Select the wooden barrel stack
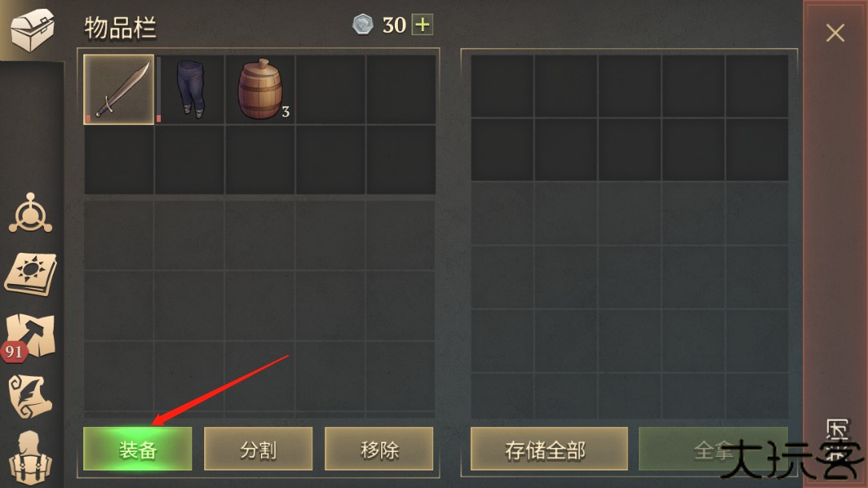This screenshot has height=488, width=868. click(x=260, y=89)
